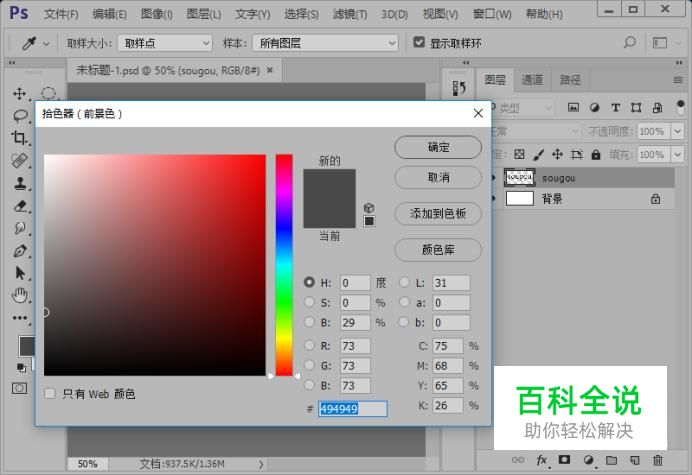The height and width of the screenshot is (475, 692).
Task: Click inside the color saturation field
Action: [x=155, y=265]
